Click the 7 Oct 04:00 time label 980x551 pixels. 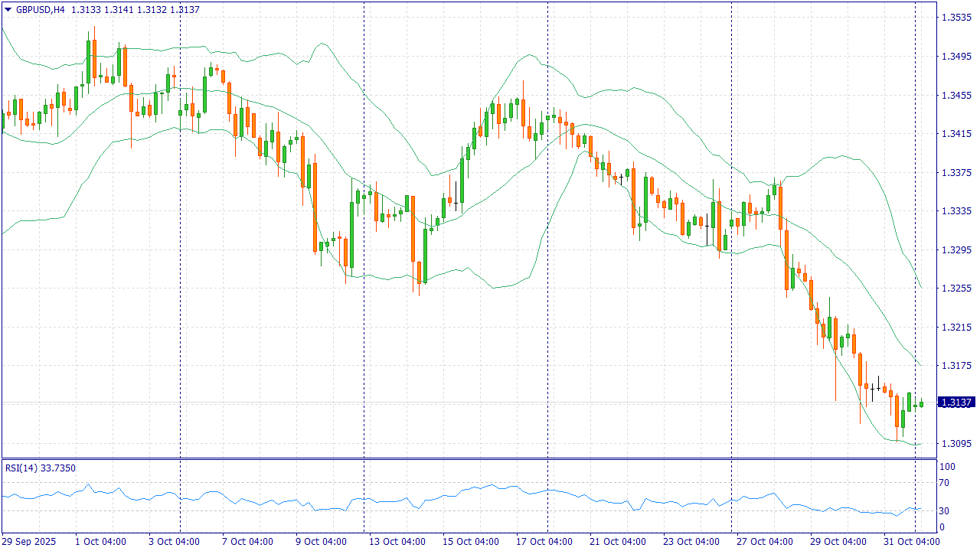[x=247, y=542]
